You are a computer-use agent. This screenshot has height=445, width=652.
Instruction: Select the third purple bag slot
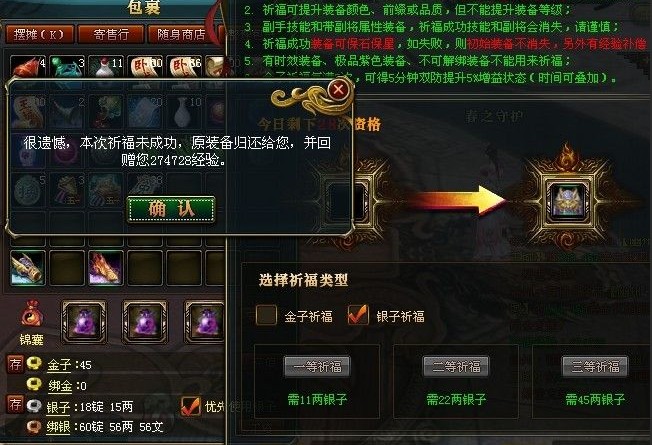[205, 322]
